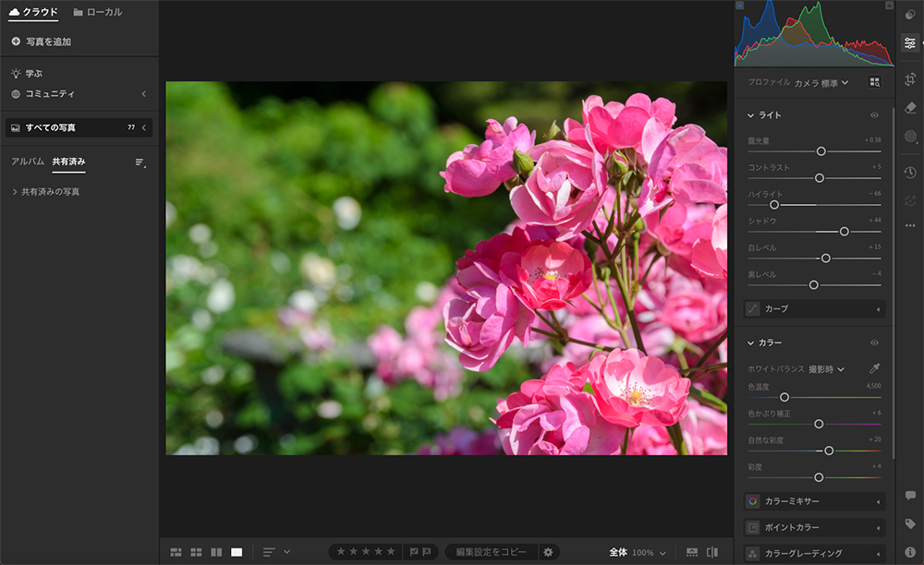Viewport: 924px width, 565px height.
Task: Open sort order dropdown arrow
Action: click(x=287, y=552)
